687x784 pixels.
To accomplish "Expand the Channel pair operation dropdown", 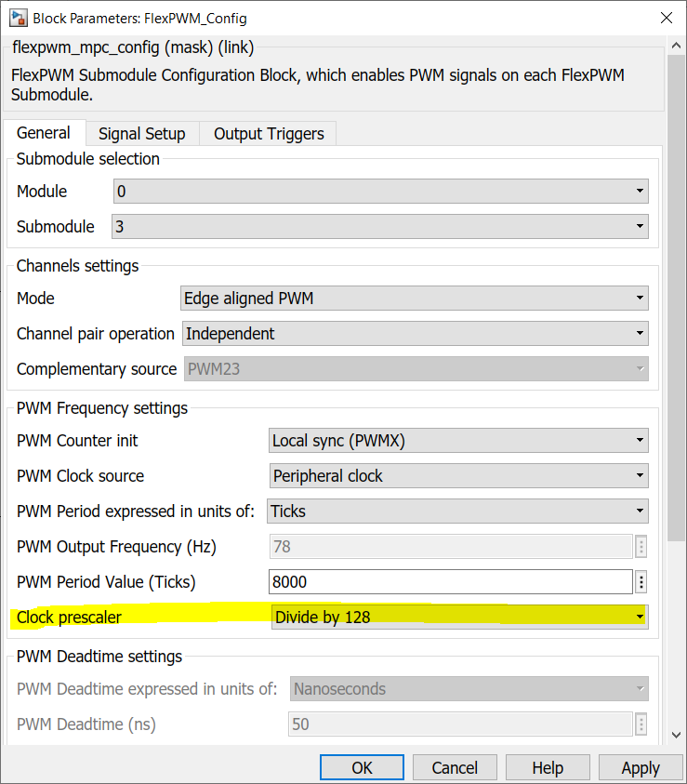I will click(414, 333).
